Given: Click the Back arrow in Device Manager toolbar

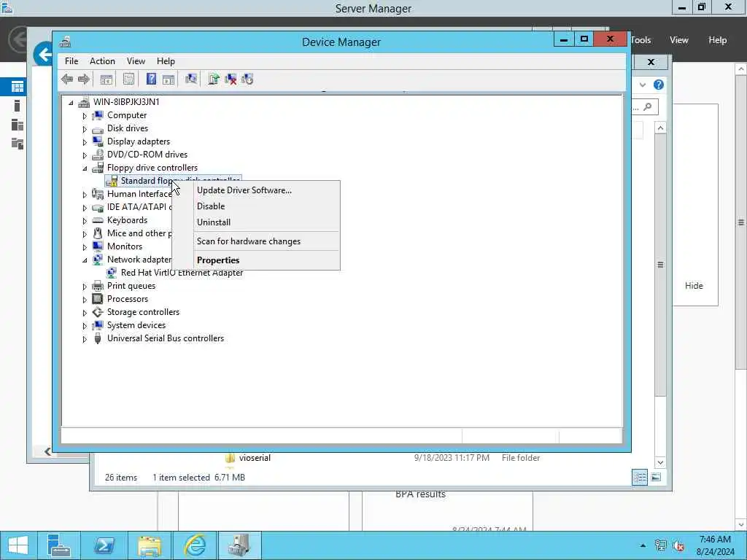Looking at the screenshot, I should [67, 79].
